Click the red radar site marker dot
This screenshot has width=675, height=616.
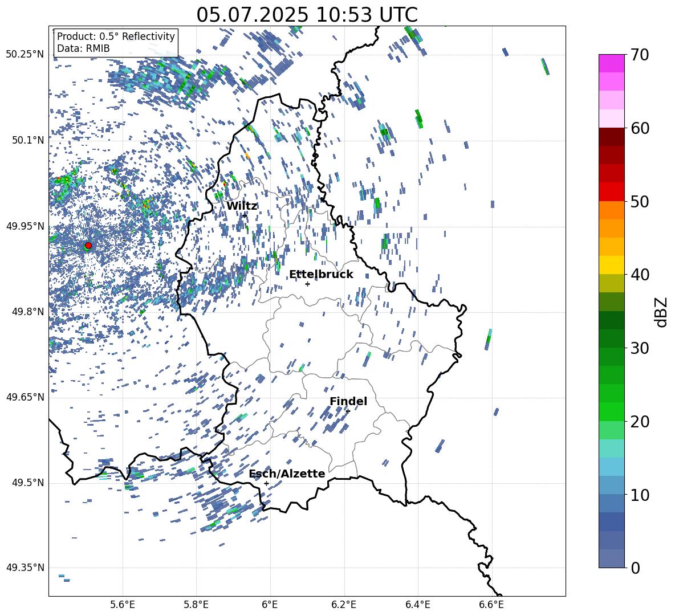(88, 246)
